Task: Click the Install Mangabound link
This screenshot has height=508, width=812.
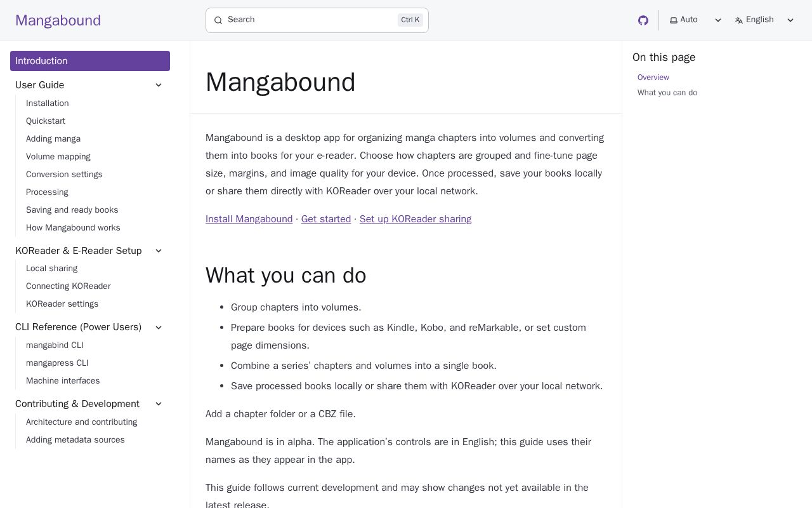Action: (x=249, y=219)
